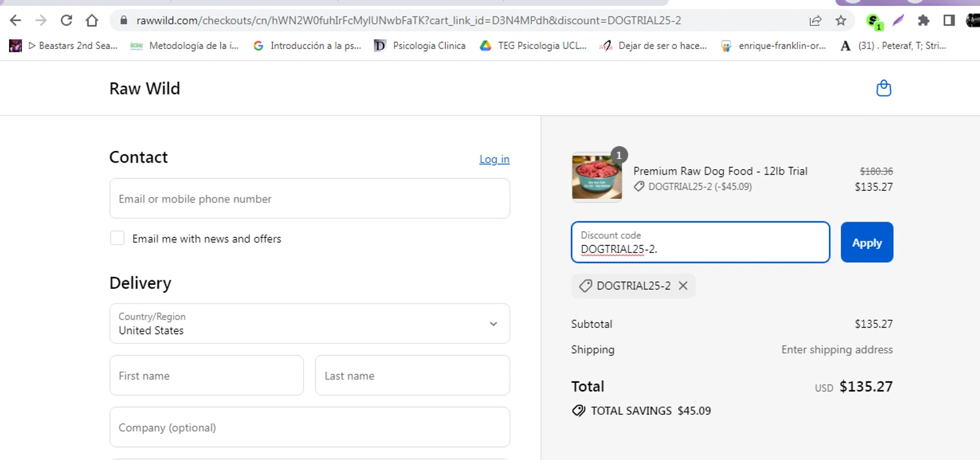The image size is (980, 460).
Task: Open Psicologia Clinica bookmark
Action: 419,46
